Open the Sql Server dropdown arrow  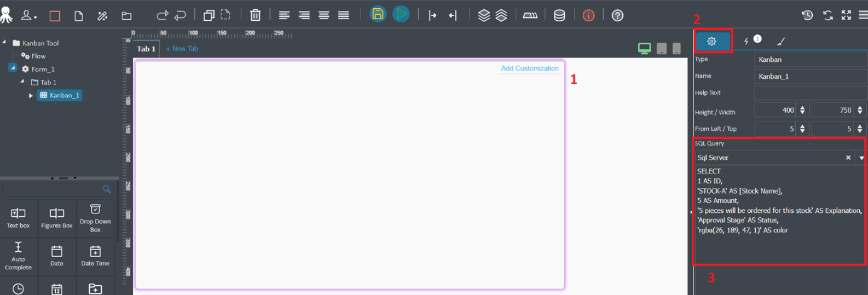(x=861, y=158)
